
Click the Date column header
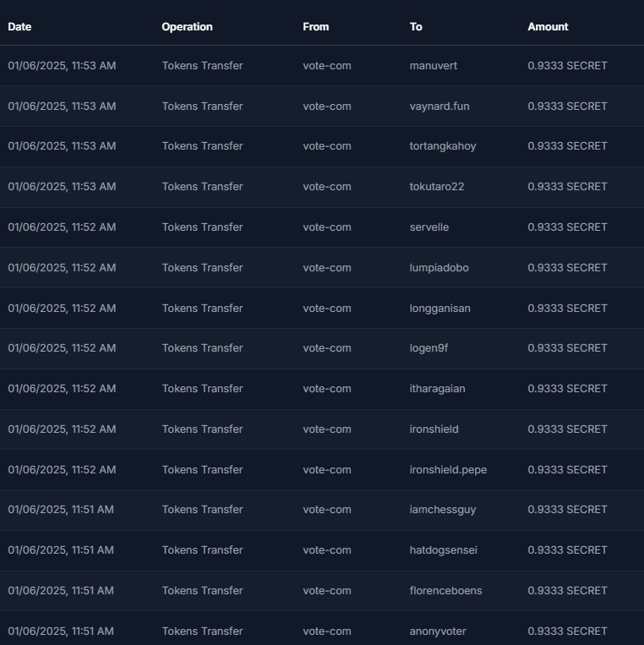pyautogui.click(x=19, y=27)
